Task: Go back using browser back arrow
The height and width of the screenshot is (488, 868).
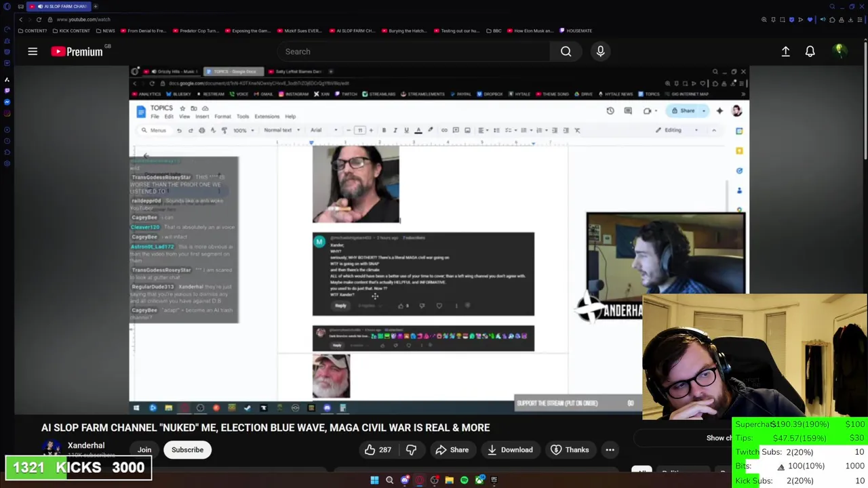Action: coord(20,20)
